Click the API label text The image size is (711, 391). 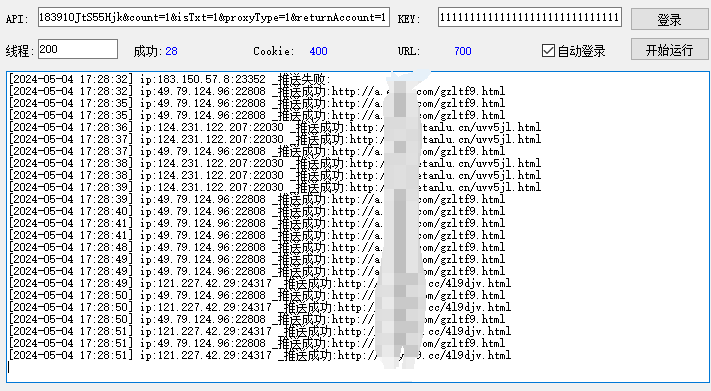[17, 19]
